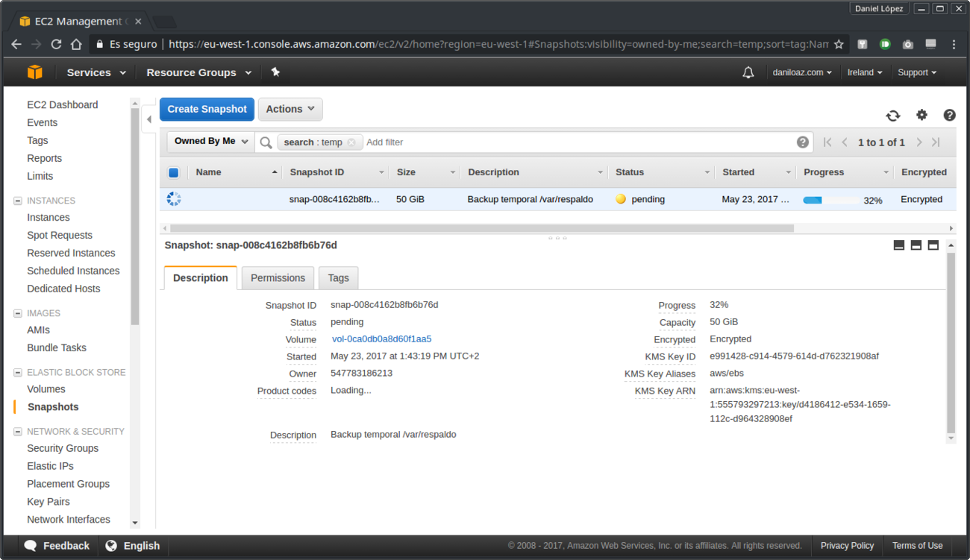The image size is (970, 560).
Task: Reload the browser page
Action: tap(56, 44)
